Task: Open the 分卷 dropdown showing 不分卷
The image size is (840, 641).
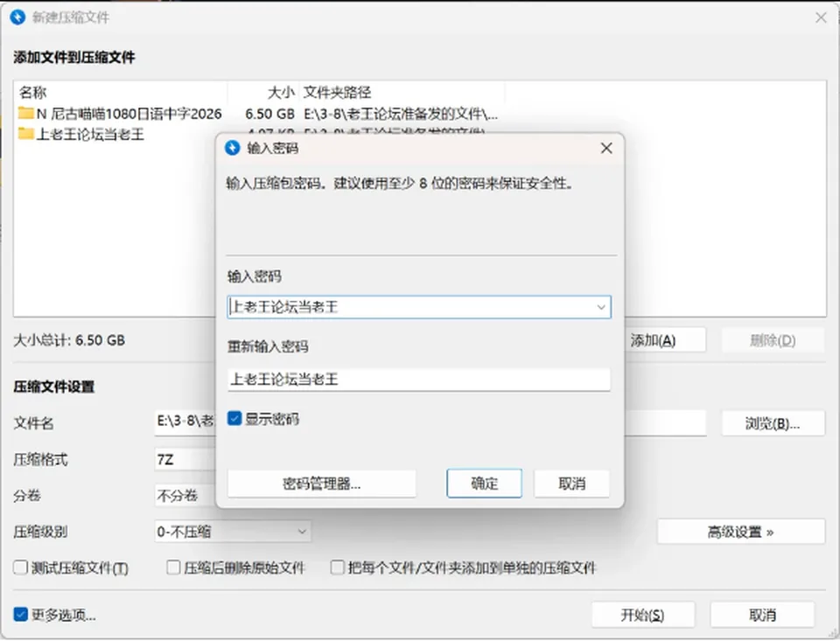Action: [185, 495]
